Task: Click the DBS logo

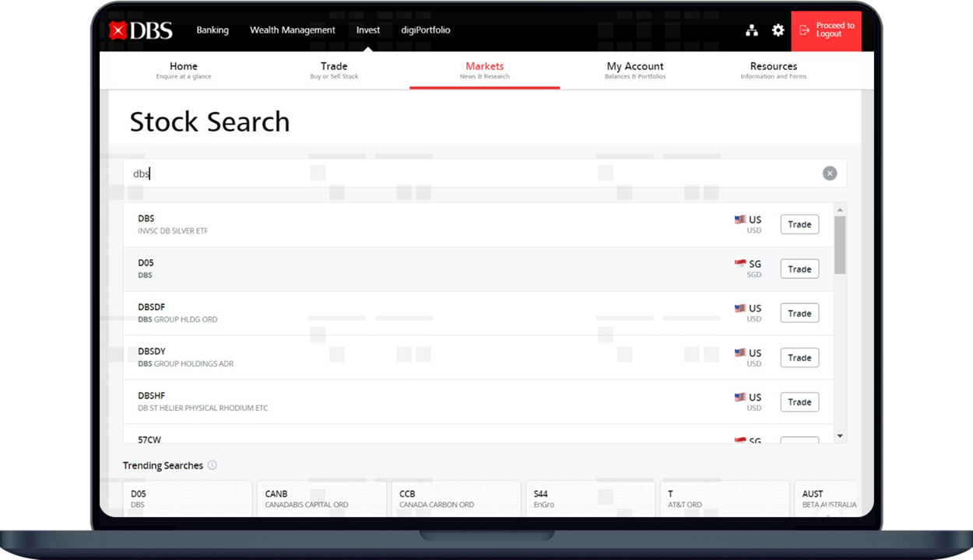Action: coord(141,30)
